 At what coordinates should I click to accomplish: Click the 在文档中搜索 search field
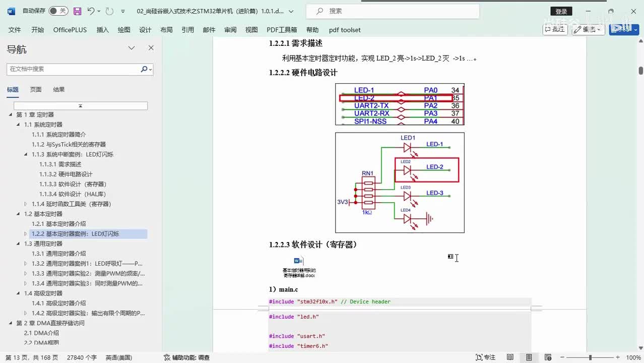[73, 69]
